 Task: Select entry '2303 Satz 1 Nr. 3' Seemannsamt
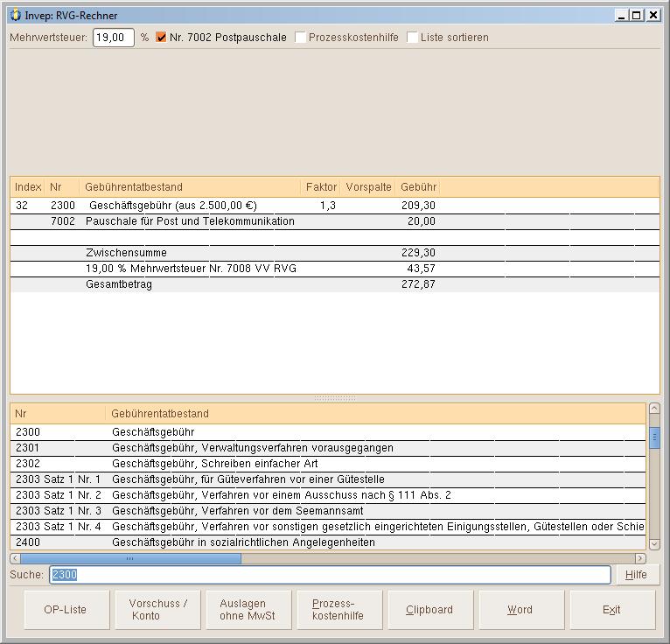tap(328, 511)
